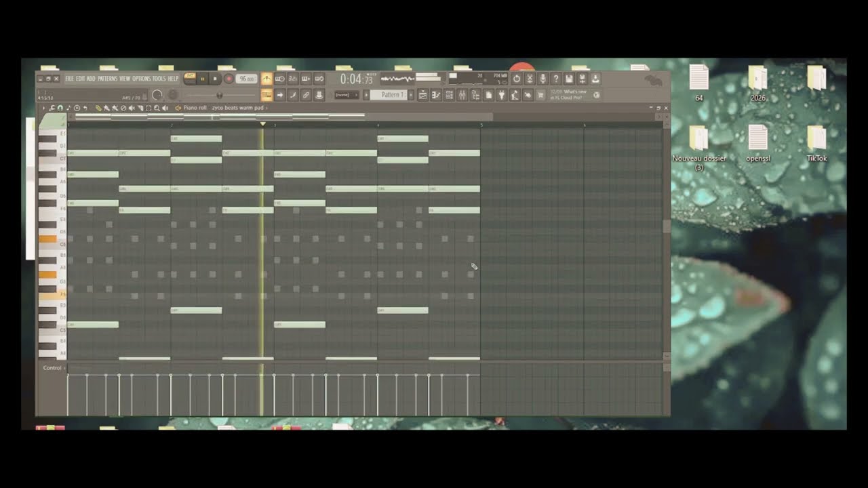Open the OPTIONS menu

142,79
